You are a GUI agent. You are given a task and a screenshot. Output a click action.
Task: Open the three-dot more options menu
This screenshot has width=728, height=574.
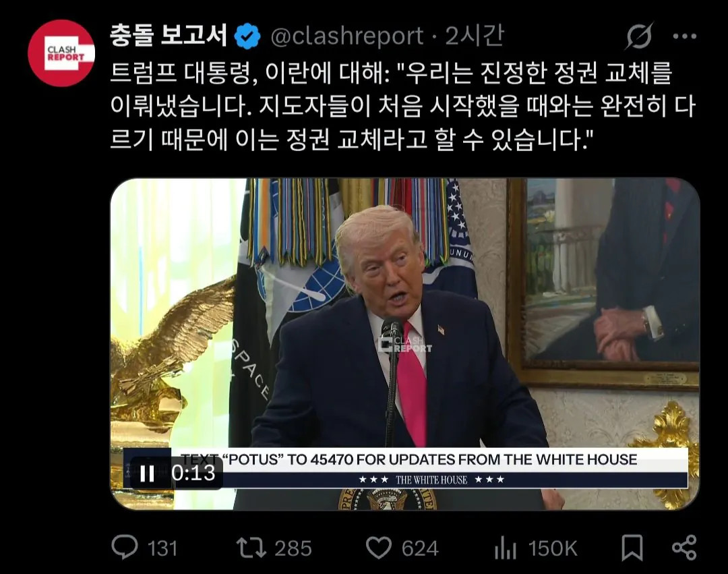[x=685, y=36]
